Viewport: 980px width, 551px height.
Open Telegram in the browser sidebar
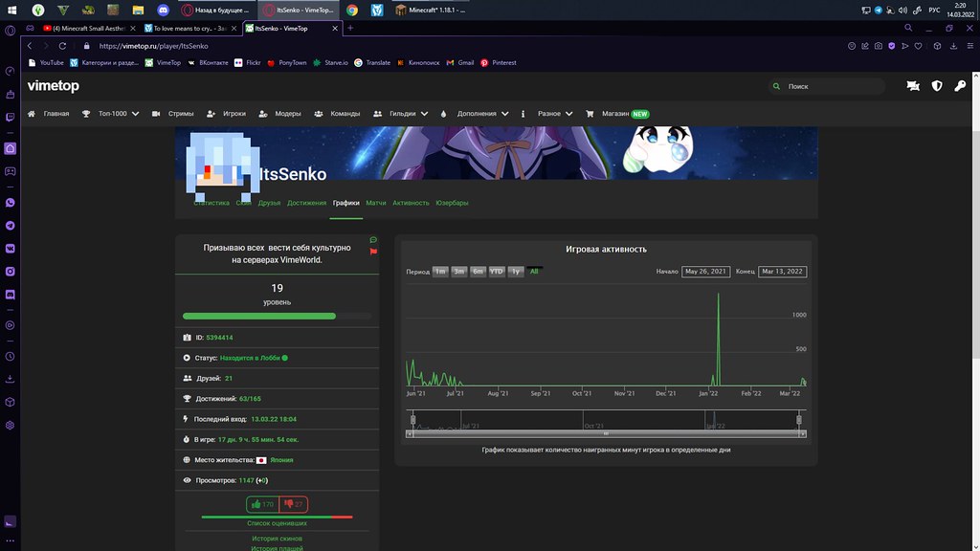click(10, 225)
